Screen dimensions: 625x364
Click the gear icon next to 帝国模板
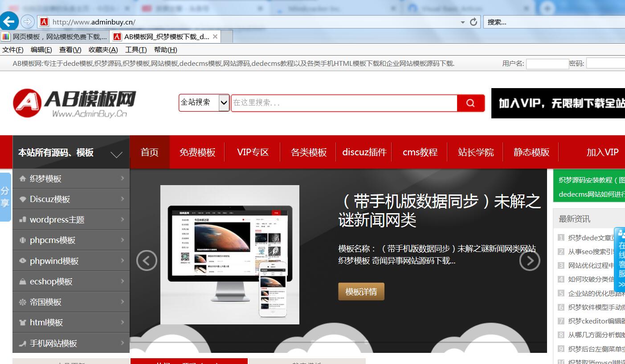tap(23, 301)
